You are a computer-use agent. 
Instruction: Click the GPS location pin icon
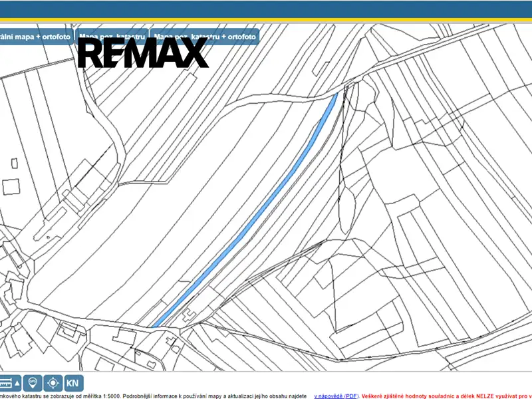(33, 383)
